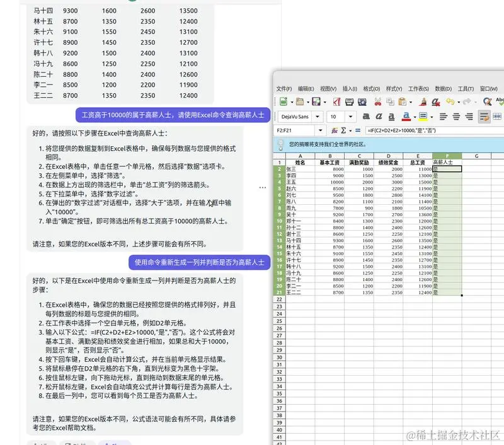Click the formula input line in Calc

(435, 130)
